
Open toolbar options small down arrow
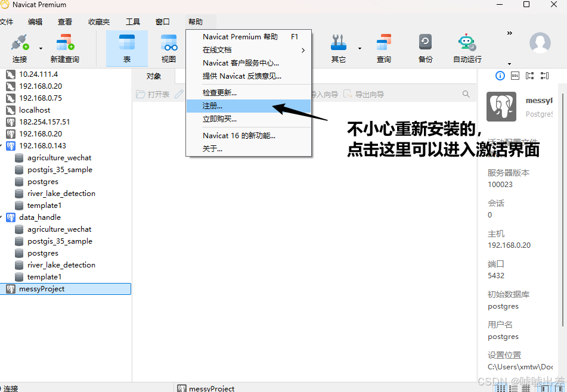tap(510, 64)
